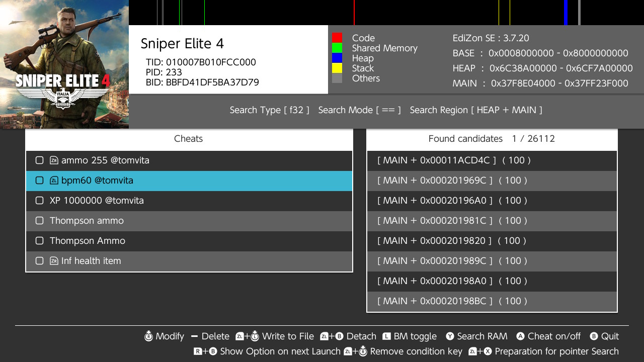Select candidate MAIN + 0x000201989C
The height and width of the screenshot is (362, 644).
[x=492, y=261]
